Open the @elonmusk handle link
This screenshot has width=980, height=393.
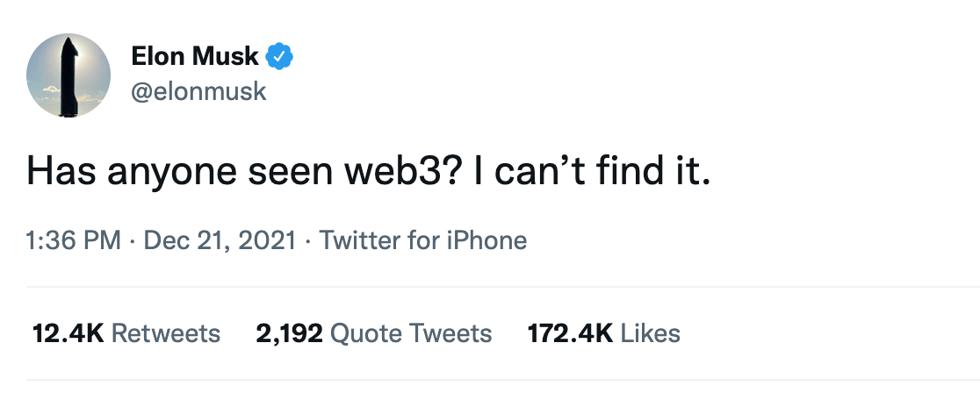point(198,91)
